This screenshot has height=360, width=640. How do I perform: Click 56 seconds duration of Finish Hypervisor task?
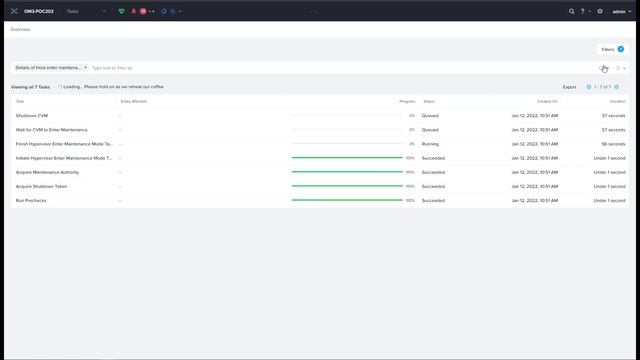(x=613, y=144)
